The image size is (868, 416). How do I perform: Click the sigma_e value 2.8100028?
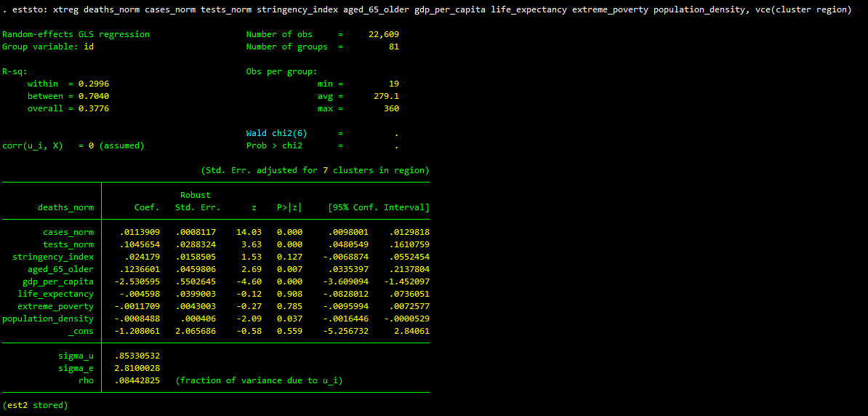pos(137,368)
